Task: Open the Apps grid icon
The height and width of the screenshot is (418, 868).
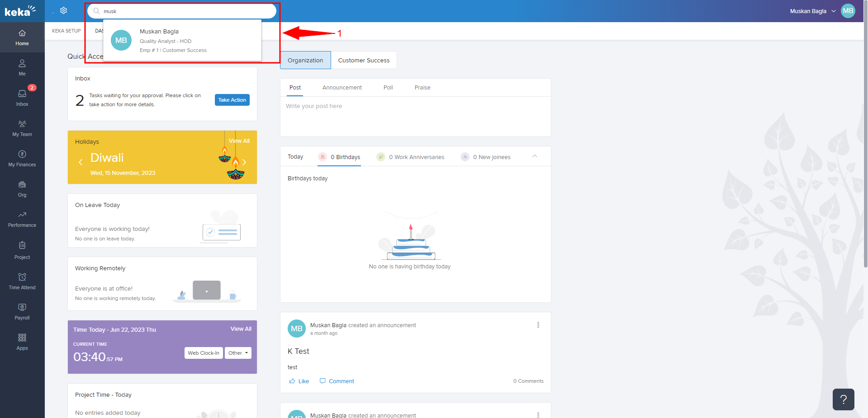Action: 22,342
